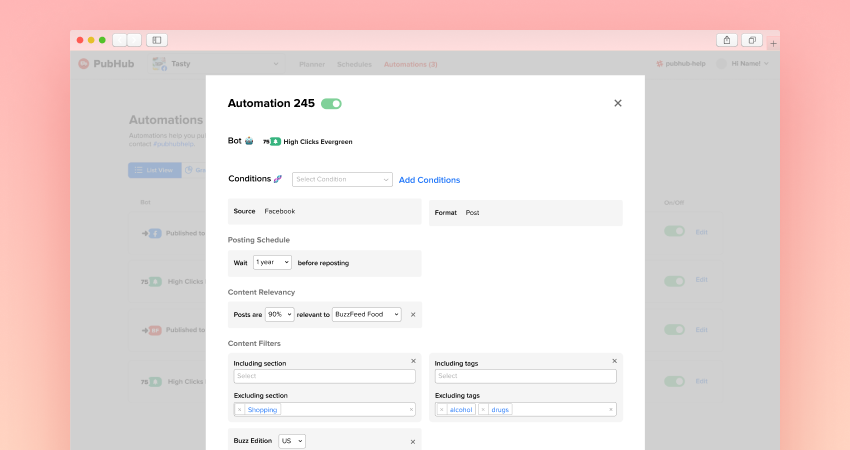Toggle Automation 245 on/off switch
The width and height of the screenshot is (850, 450).
click(331, 103)
